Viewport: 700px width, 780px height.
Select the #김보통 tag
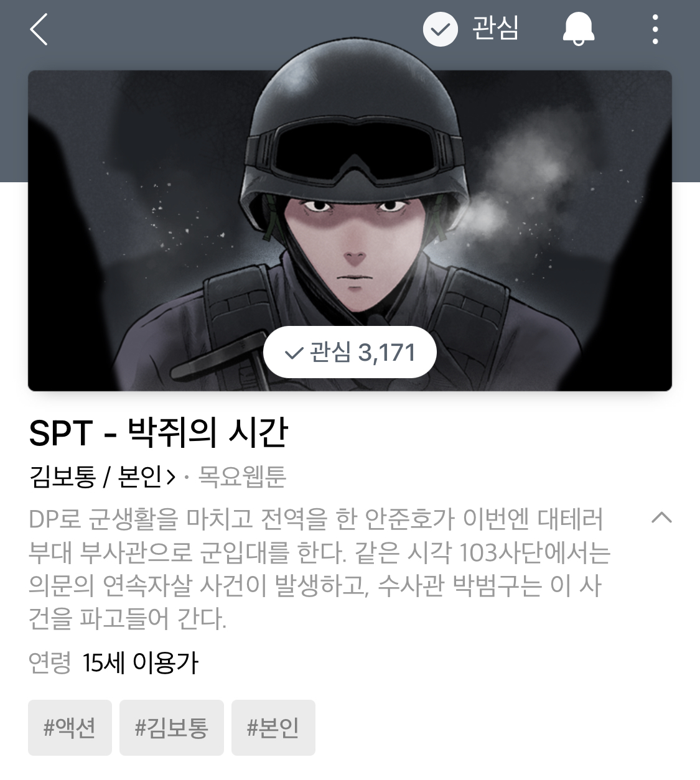coord(172,728)
